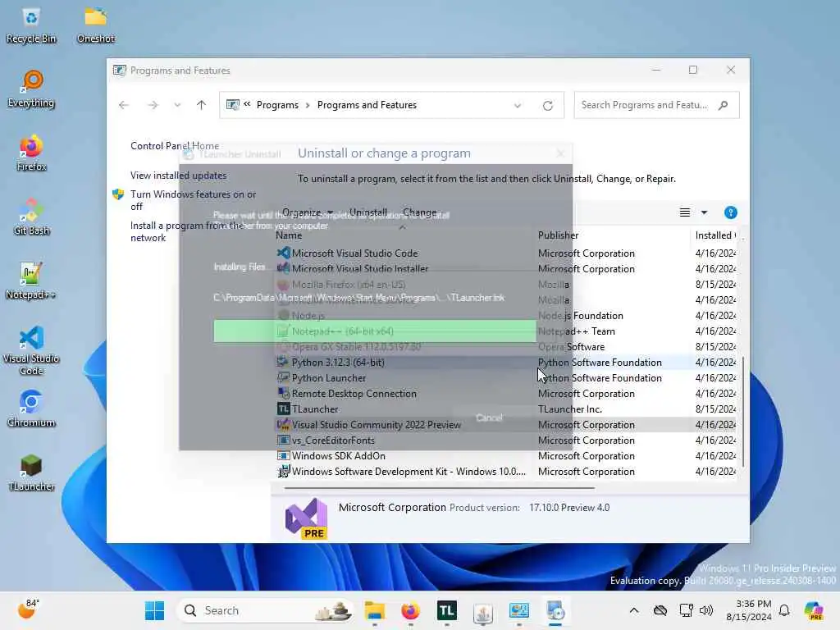Open the view options dropdown arrow
Screen dimensions: 840x630
coord(704,212)
